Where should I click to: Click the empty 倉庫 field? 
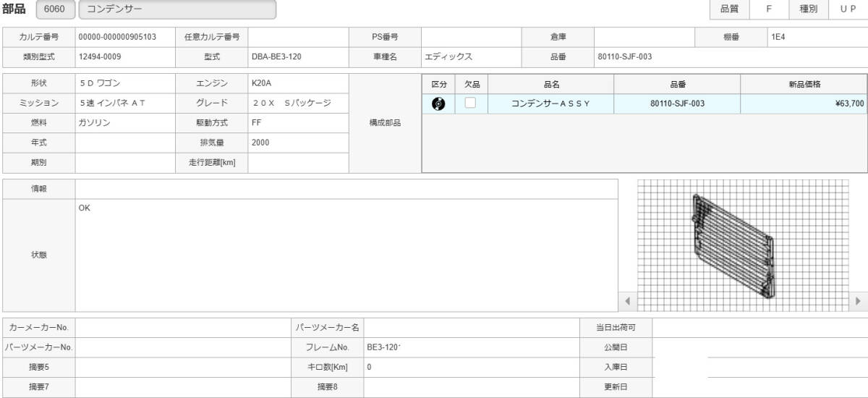[644, 36]
